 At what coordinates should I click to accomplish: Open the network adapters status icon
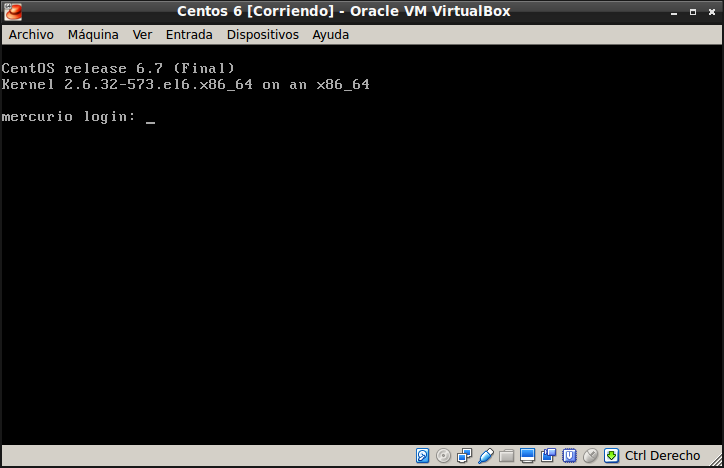[x=465, y=456]
